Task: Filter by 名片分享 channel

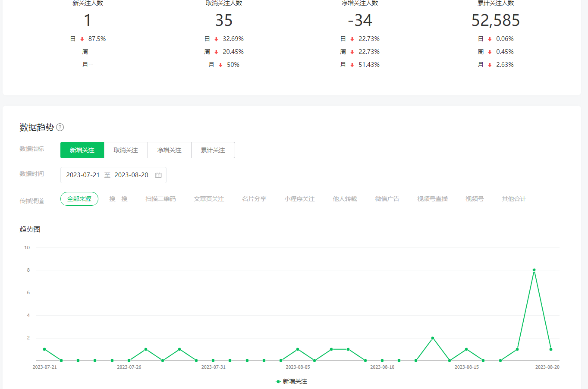Action: (x=254, y=199)
